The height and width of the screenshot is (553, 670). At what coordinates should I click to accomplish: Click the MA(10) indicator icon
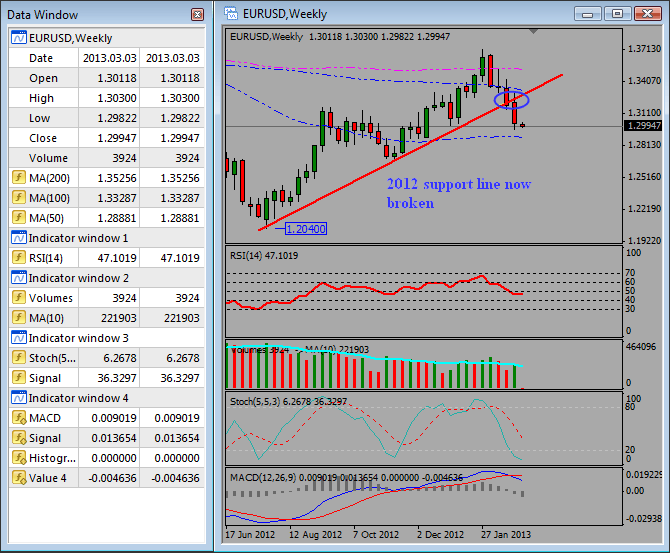tap(18, 318)
